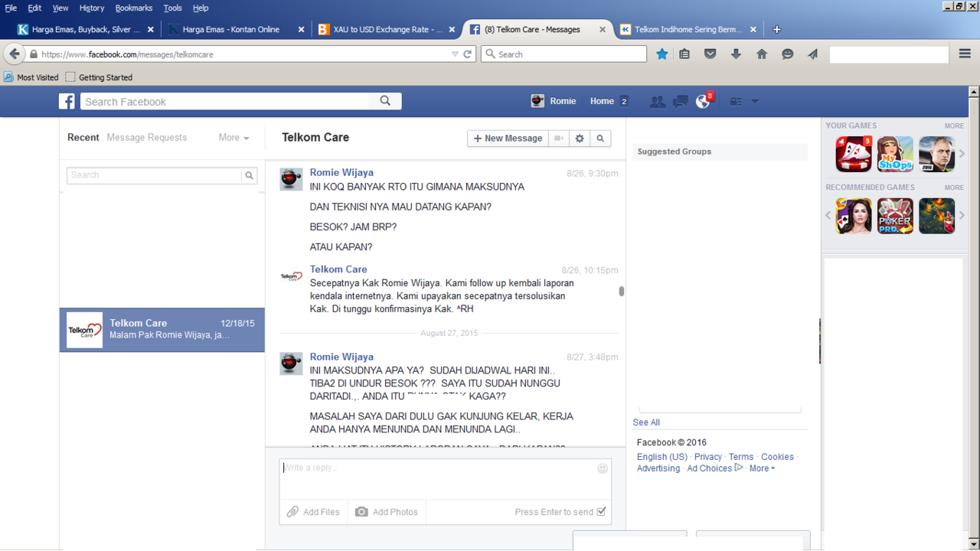Start a video call with Telkom Care
Screen dimensions: 980x551
(560, 139)
